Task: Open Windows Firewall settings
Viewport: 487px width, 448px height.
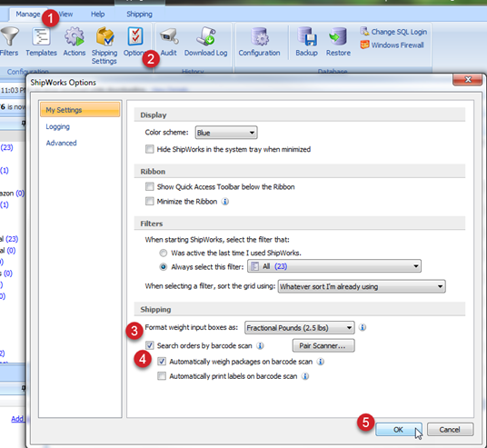Action: click(x=392, y=45)
